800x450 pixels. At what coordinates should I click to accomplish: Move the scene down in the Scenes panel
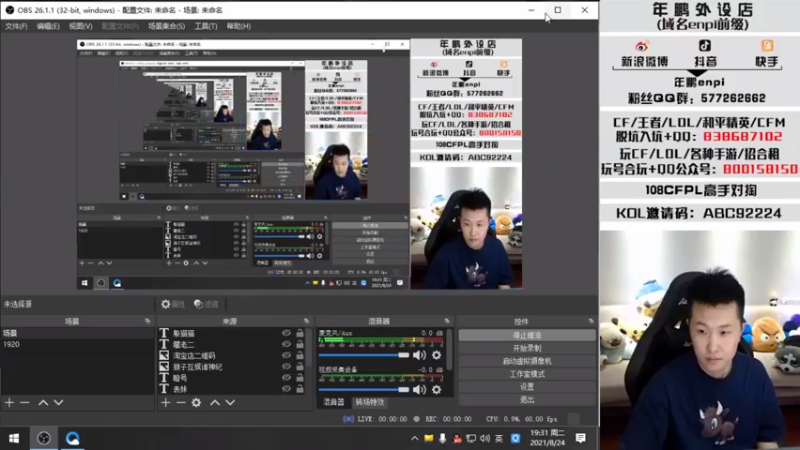point(59,403)
